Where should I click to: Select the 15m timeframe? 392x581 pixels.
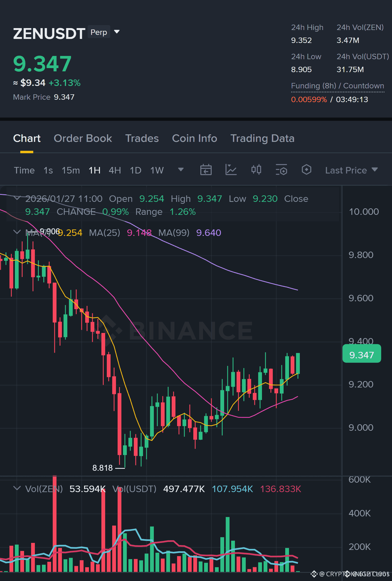(71, 171)
